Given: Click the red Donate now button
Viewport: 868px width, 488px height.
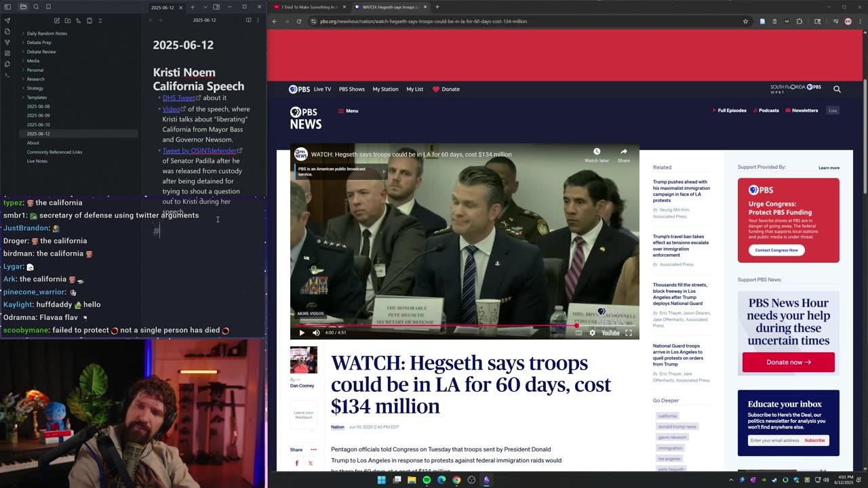Looking at the screenshot, I should pyautogui.click(x=789, y=362).
